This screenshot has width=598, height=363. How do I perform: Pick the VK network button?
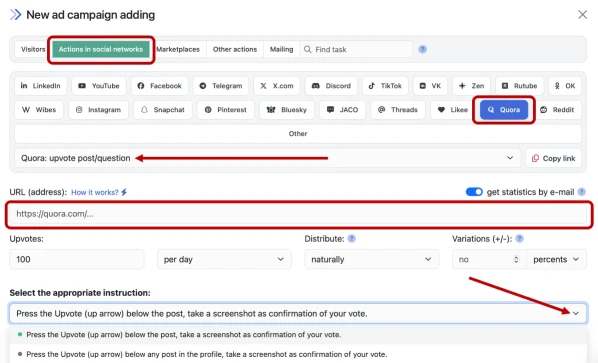(430, 86)
